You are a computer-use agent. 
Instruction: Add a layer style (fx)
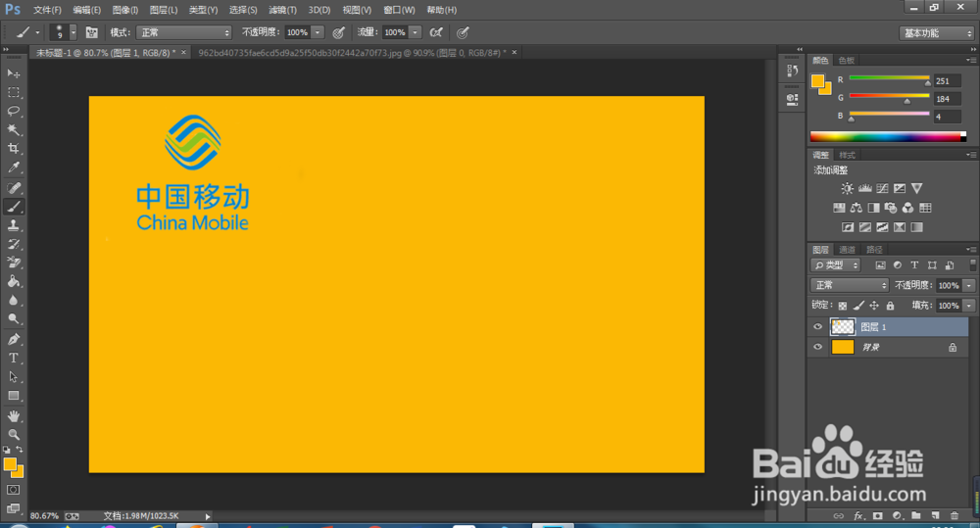[858, 515]
